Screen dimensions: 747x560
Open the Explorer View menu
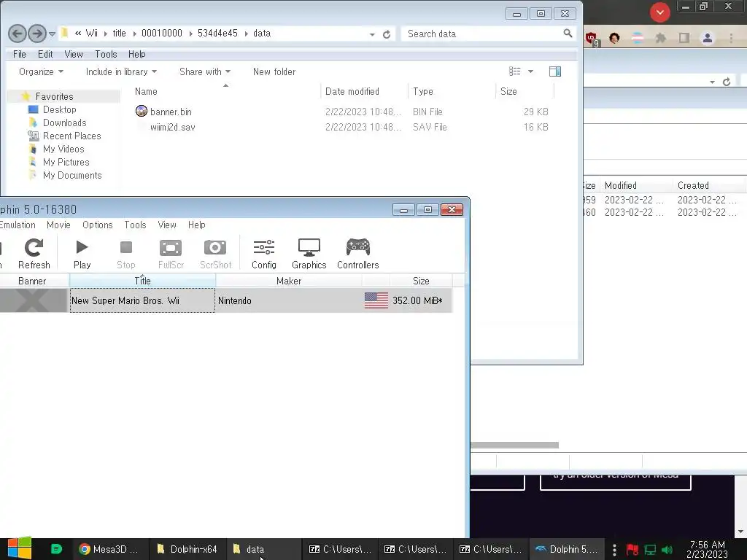tap(74, 54)
